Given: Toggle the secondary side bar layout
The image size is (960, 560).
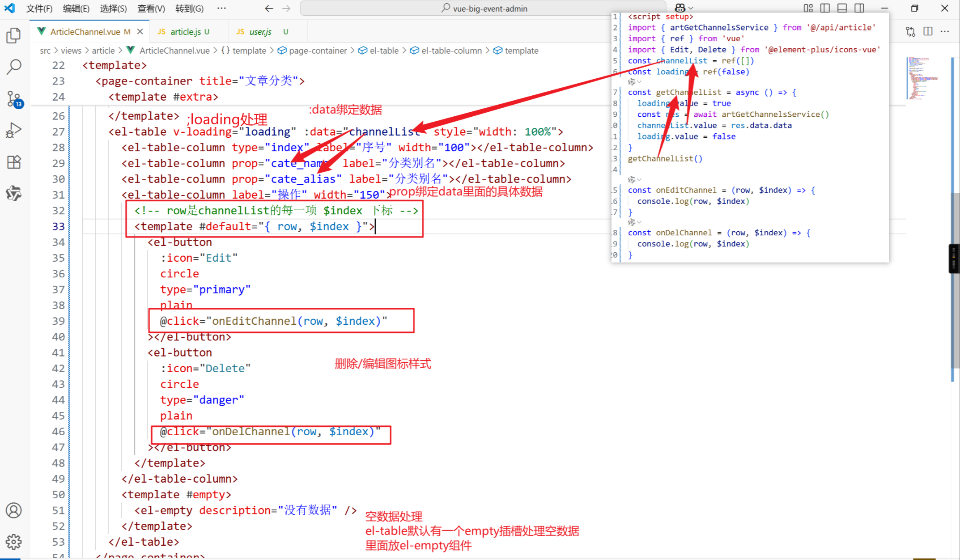Looking at the screenshot, I should (x=859, y=8).
